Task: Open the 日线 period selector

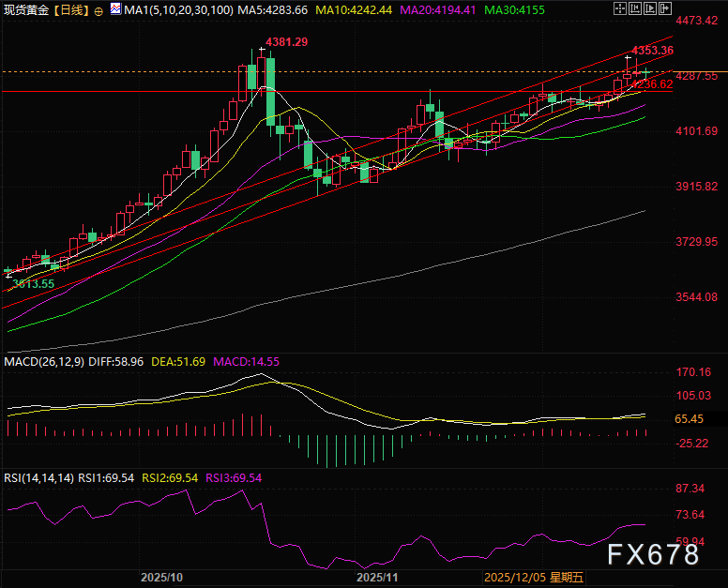Action: point(71,10)
